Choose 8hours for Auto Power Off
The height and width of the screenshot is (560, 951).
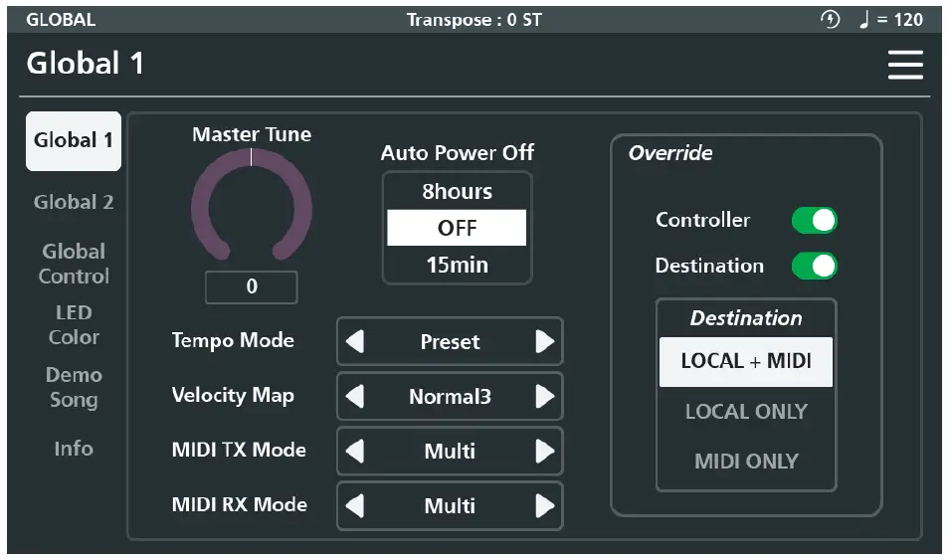click(457, 192)
